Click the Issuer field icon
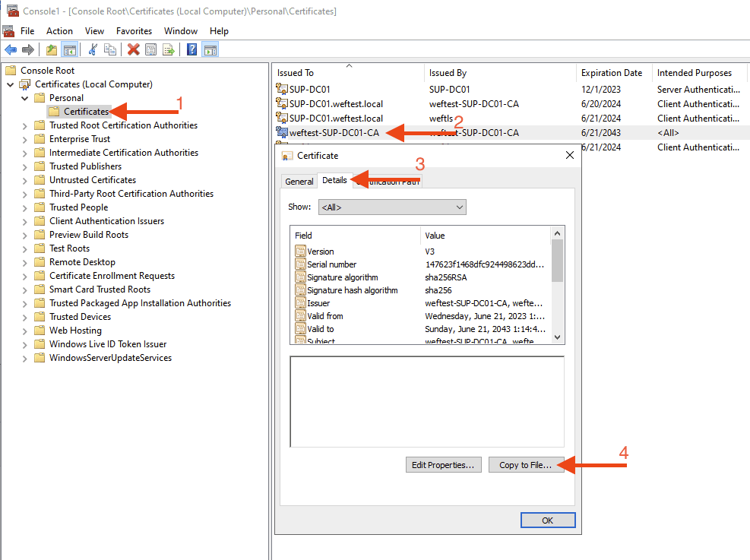This screenshot has width=750, height=560. coord(300,302)
